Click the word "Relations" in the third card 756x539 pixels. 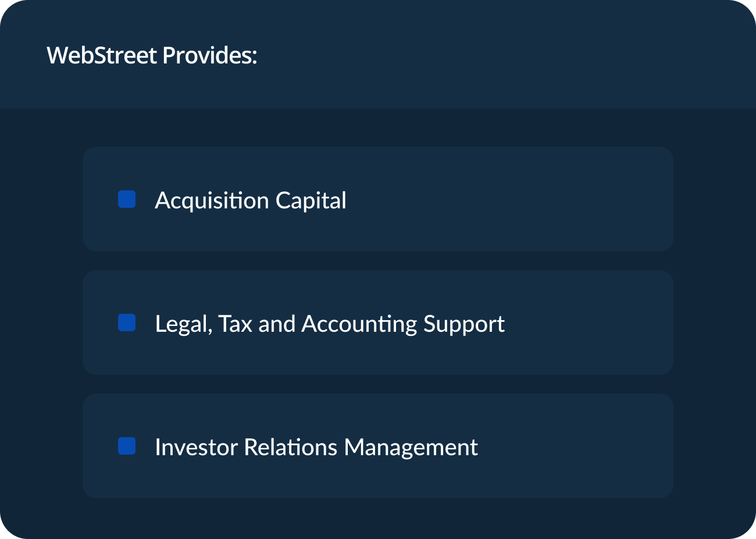click(291, 447)
